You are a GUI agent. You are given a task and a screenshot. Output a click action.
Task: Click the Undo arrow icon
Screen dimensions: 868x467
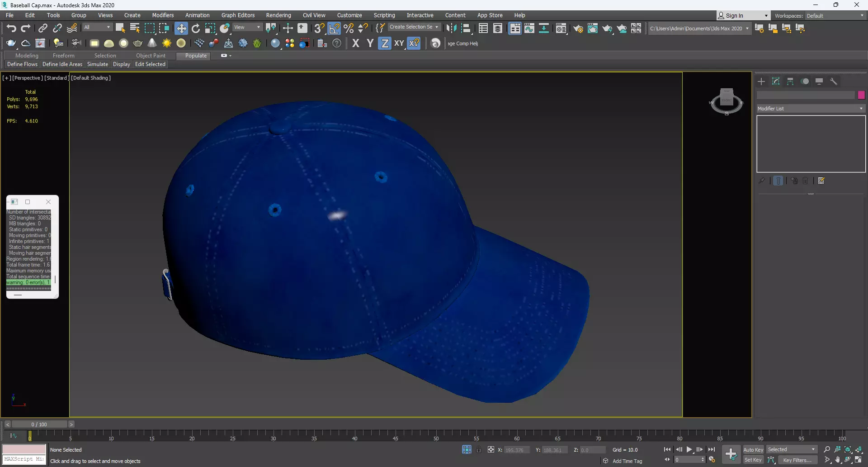point(11,29)
